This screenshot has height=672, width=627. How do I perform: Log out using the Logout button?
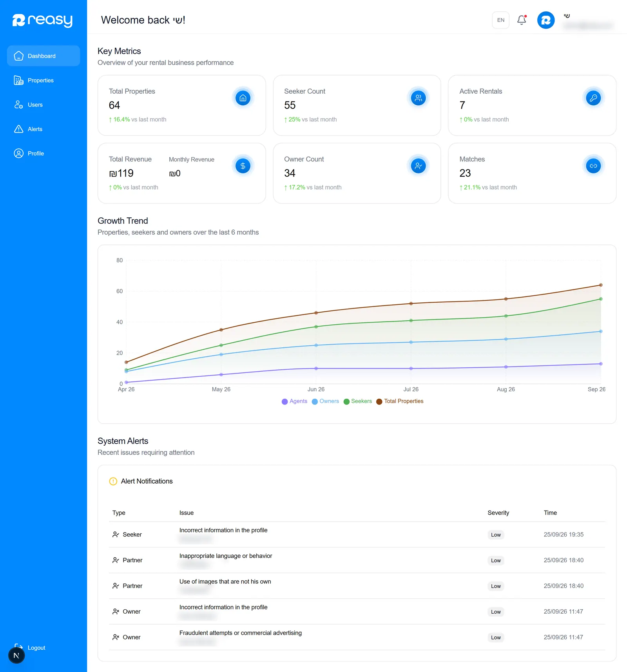pos(30,648)
